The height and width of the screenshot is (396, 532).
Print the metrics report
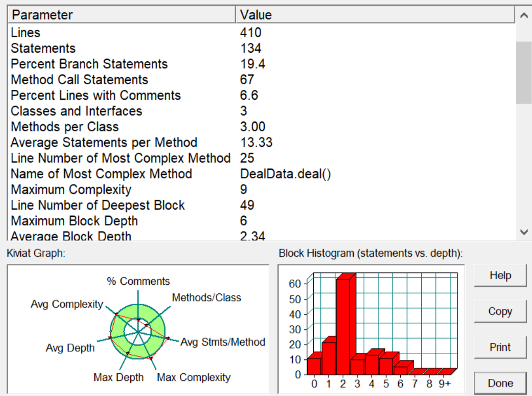pyautogui.click(x=500, y=347)
